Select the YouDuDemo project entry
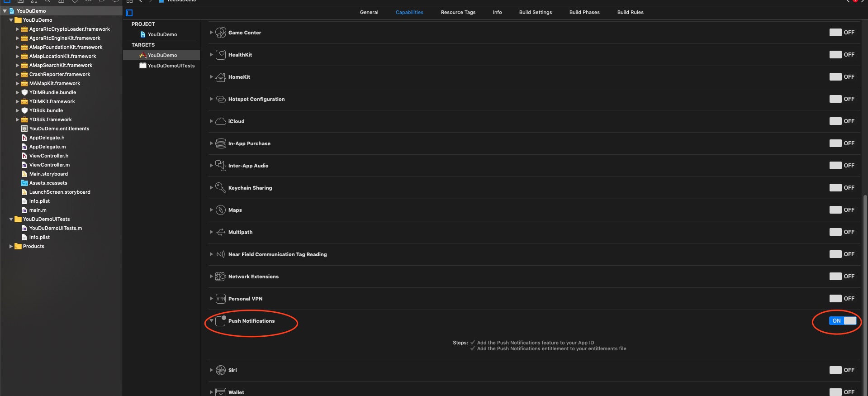 pyautogui.click(x=162, y=34)
